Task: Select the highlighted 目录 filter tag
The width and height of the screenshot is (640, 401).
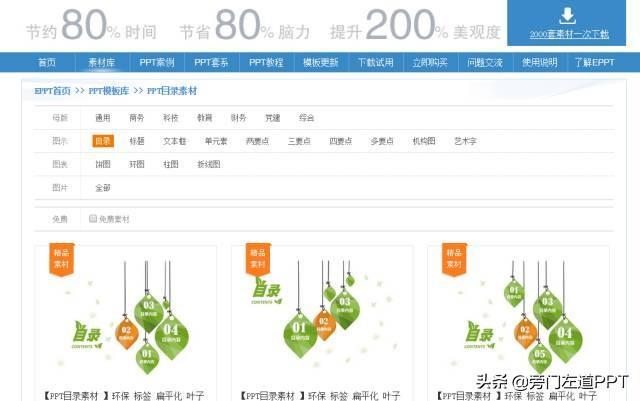Action: tap(103, 141)
